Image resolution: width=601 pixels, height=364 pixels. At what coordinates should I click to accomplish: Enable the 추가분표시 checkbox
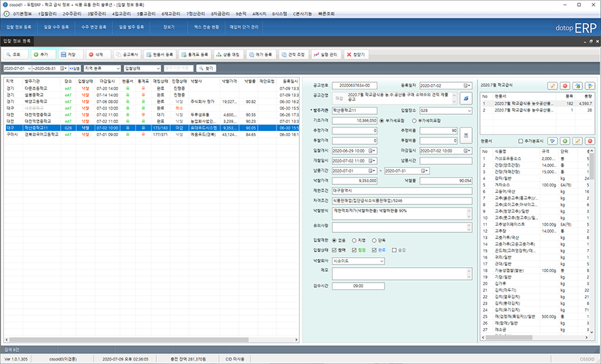521,141
